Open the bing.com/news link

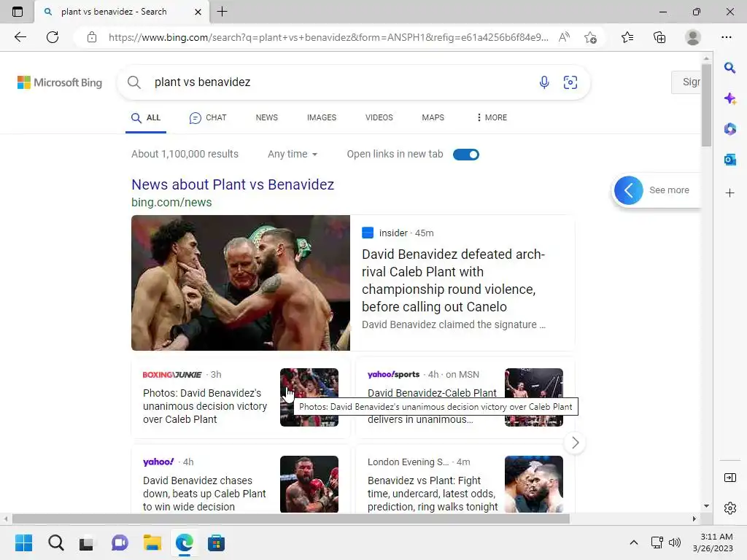click(171, 203)
